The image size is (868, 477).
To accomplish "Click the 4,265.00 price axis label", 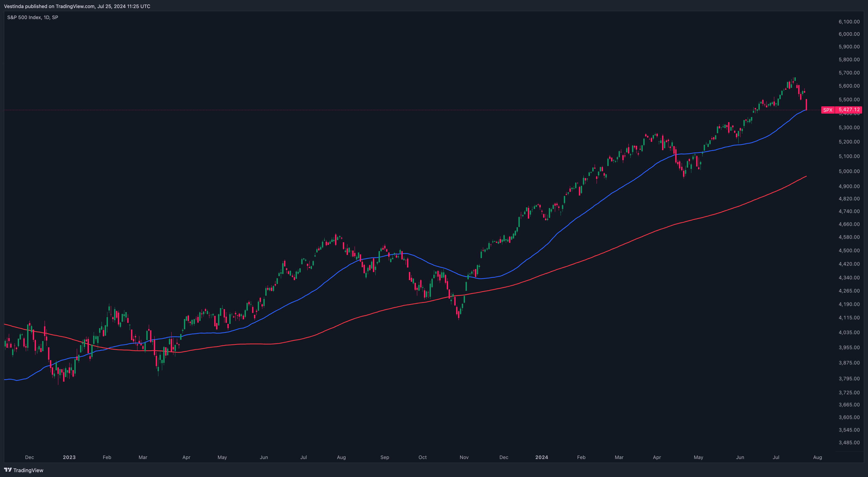I will pos(849,291).
